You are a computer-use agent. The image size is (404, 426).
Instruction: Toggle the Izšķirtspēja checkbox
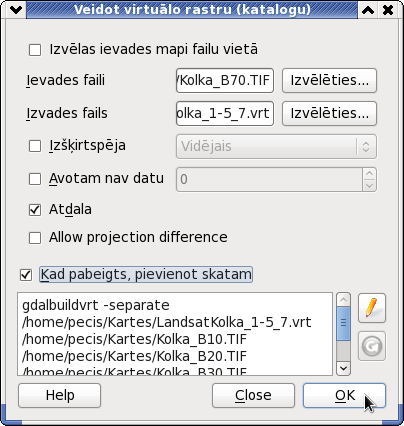(x=35, y=146)
